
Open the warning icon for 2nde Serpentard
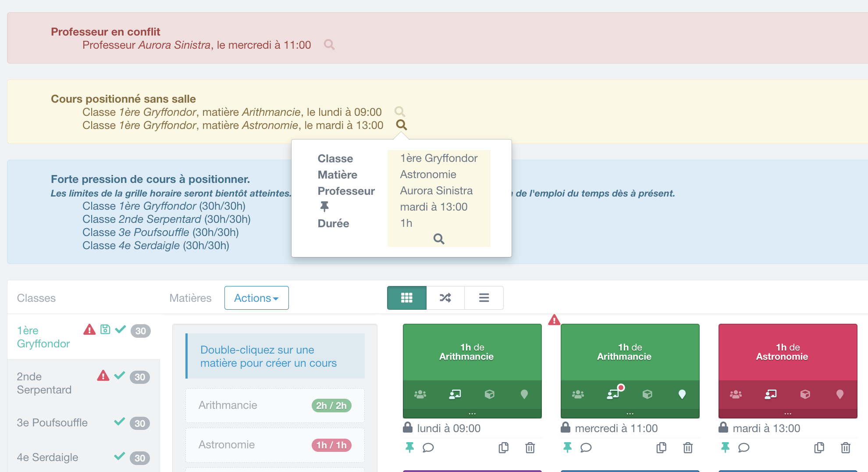coord(103,376)
